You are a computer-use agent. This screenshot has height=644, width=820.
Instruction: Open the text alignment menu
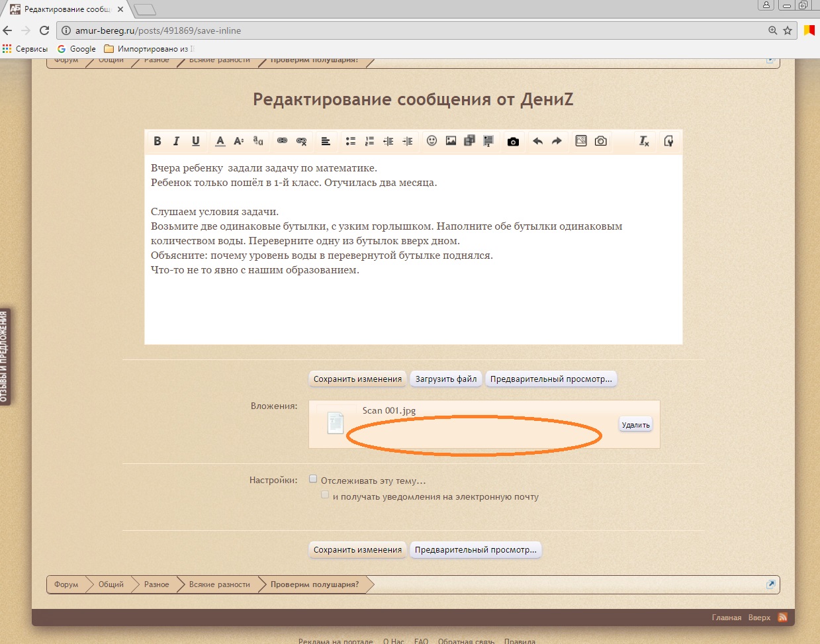326,141
